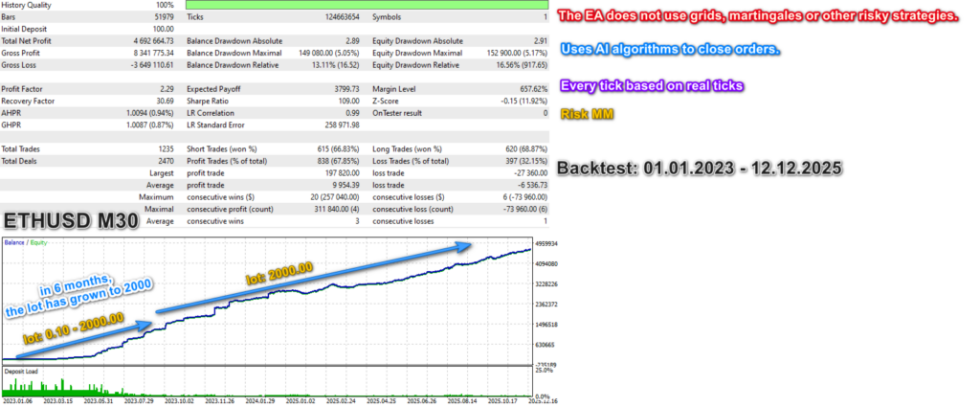Click the Backtest date range heading
This screenshot has height=407, width=980.
pyautogui.click(x=699, y=169)
